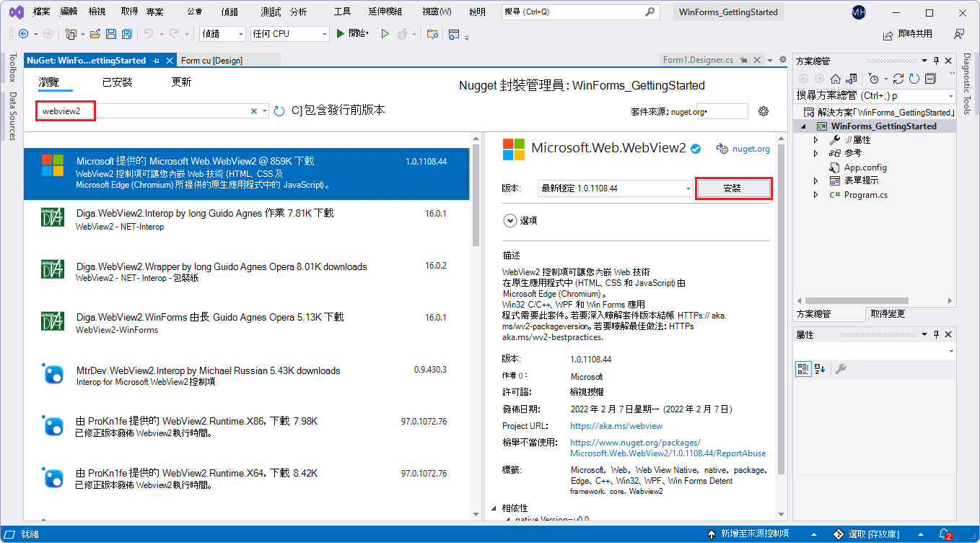Click Collapse All in Solution Explorer toolbar
The width and height of the screenshot is (980, 543).
[930, 78]
